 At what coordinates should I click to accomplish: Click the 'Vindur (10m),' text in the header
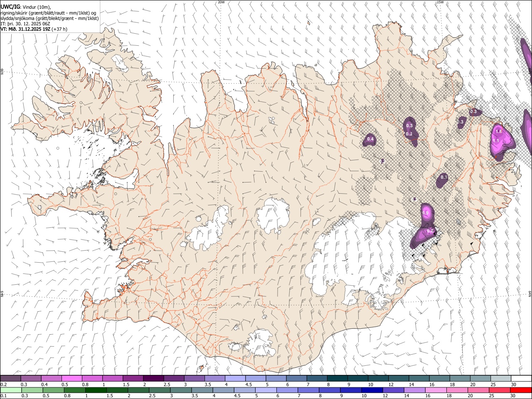tap(37, 7)
